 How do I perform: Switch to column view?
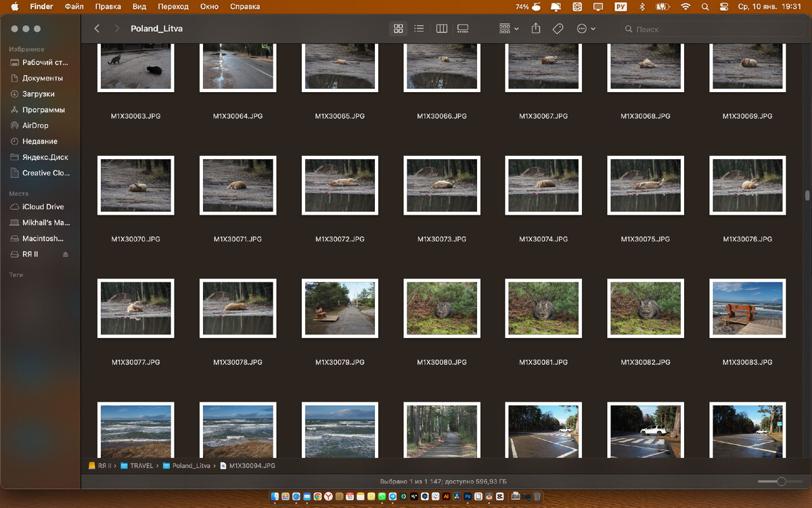pos(442,28)
